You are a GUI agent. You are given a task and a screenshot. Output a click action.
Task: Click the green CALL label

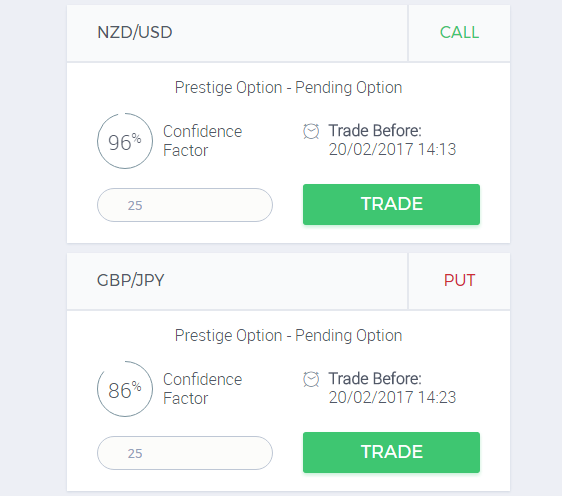pyautogui.click(x=459, y=32)
